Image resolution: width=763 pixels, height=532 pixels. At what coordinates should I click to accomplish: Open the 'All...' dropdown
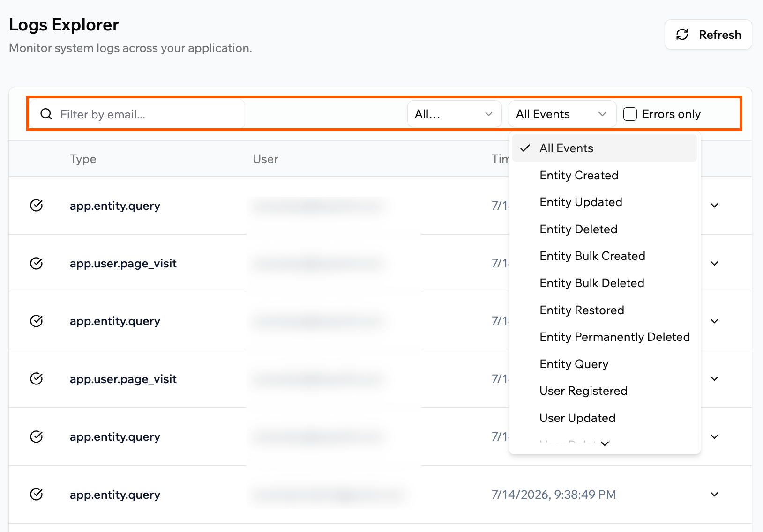point(454,114)
